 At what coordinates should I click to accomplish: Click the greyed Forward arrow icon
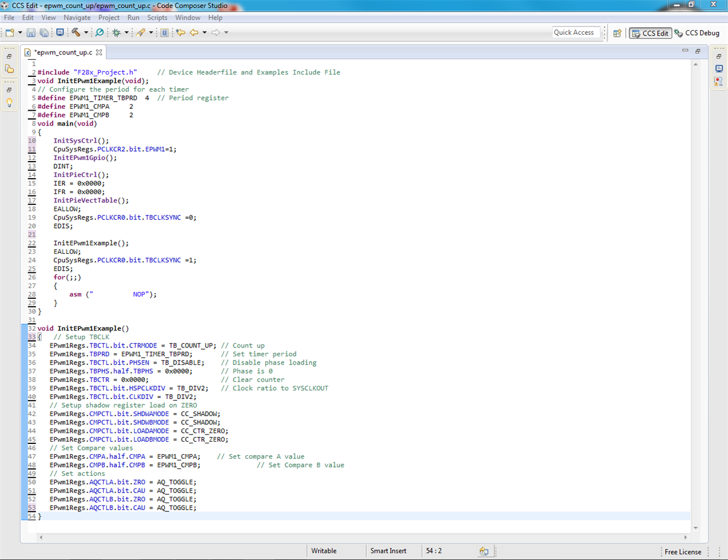tap(215, 33)
